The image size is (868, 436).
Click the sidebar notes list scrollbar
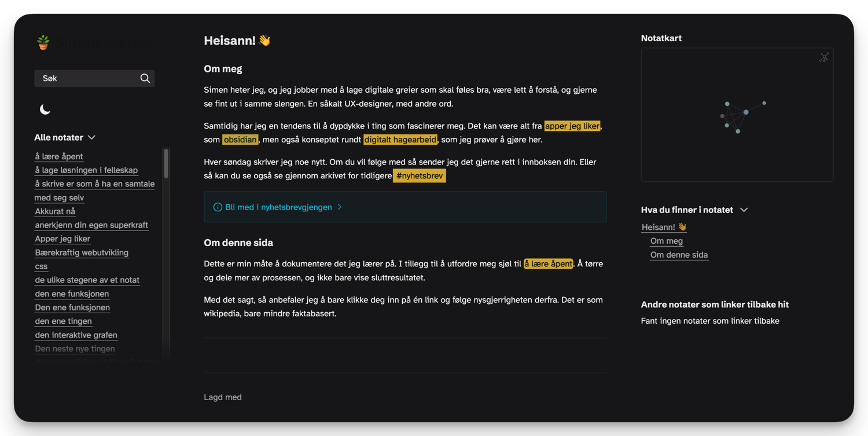166,164
